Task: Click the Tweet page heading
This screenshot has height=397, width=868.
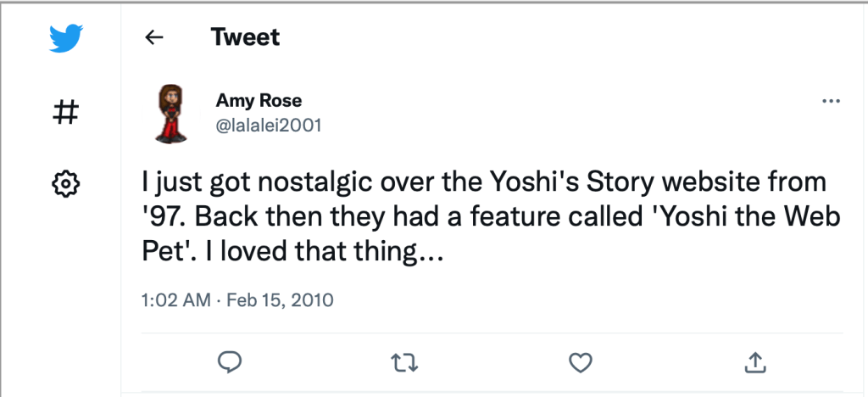Action: [245, 37]
